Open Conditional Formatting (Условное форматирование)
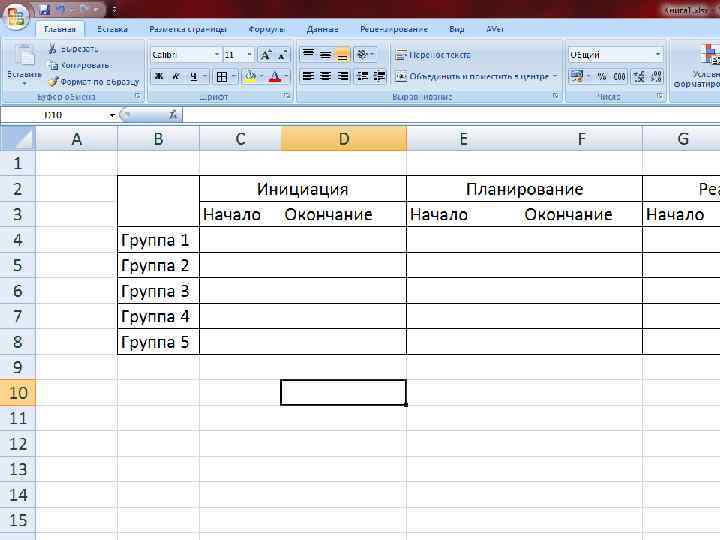Viewport: 720px width, 540px height. (697, 65)
